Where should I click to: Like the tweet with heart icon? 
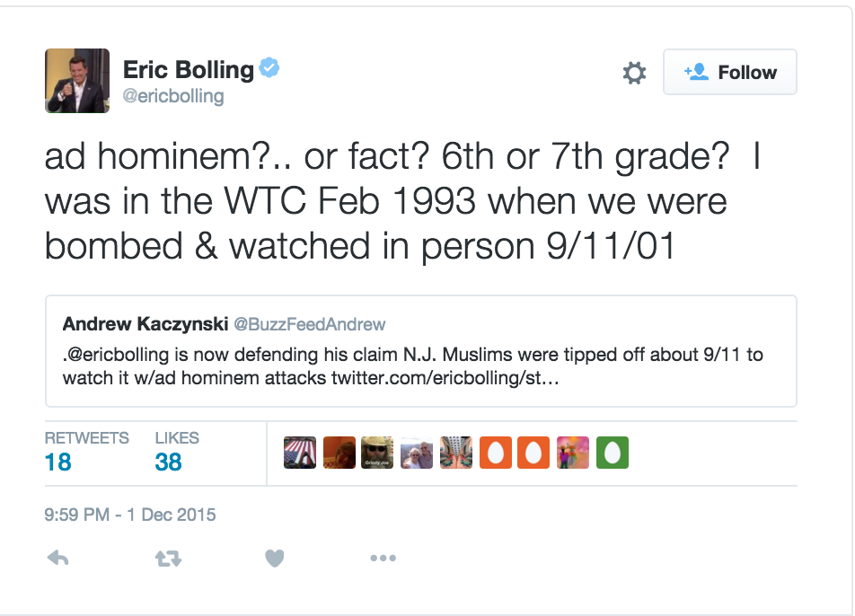(x=274, y=559)
